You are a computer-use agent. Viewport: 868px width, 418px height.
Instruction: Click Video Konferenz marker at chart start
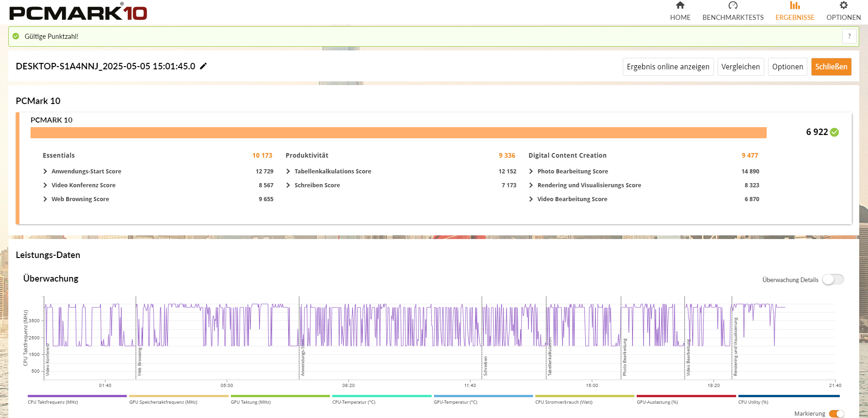(x=47, y=359)
